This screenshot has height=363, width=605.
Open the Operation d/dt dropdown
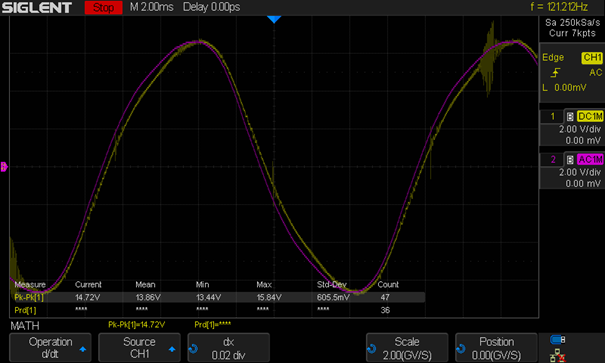click(x=50, y=348)
